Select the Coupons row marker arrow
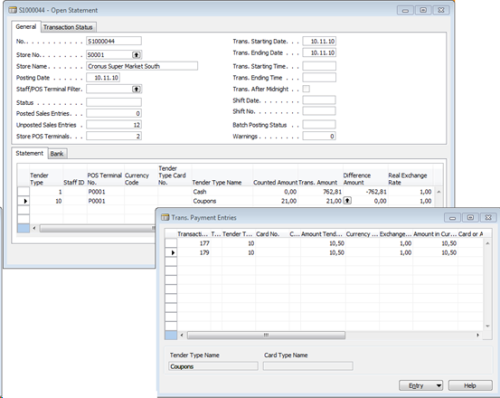The image size is (500, 398). tap(23, 201)
